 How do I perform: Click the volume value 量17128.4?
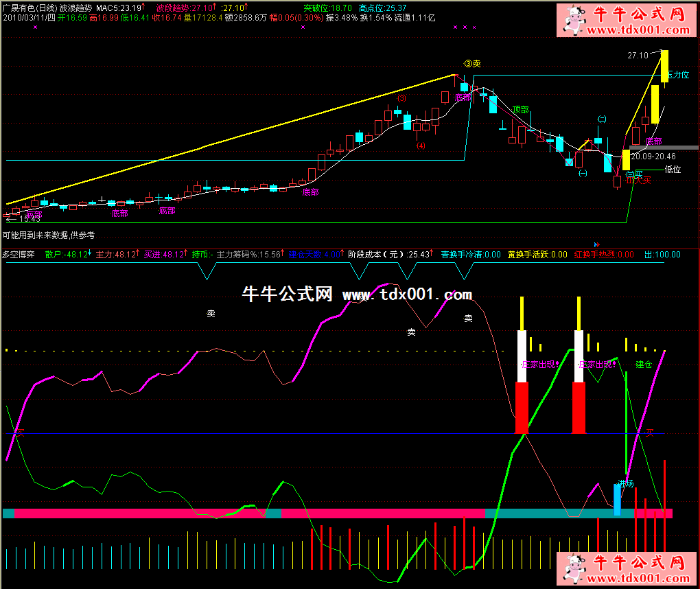202,18
